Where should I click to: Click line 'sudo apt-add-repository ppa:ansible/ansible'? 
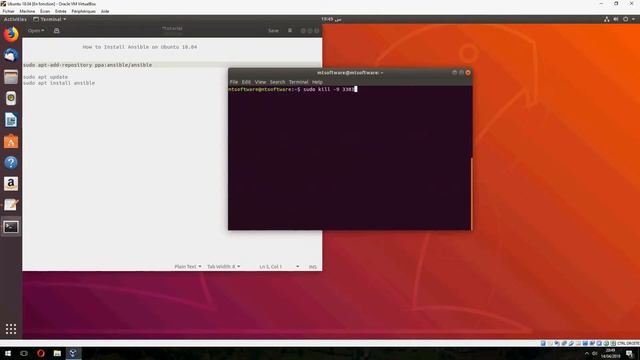coord(87,65)
